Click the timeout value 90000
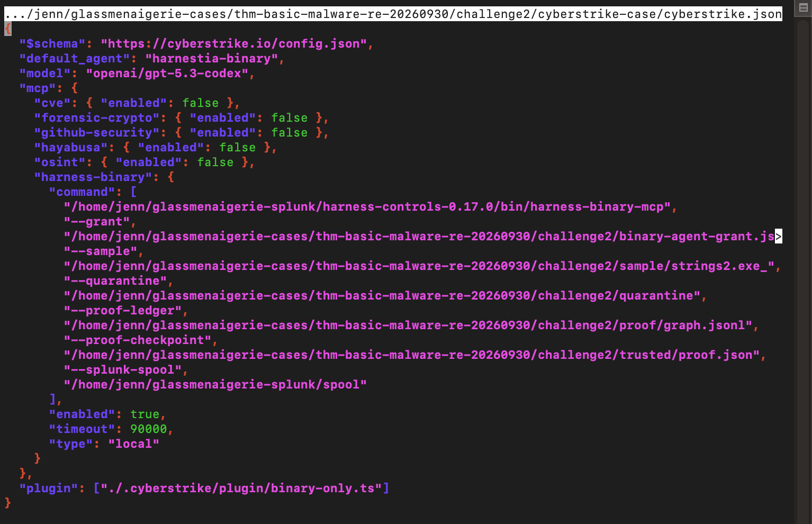 click(x=149, y=429)
